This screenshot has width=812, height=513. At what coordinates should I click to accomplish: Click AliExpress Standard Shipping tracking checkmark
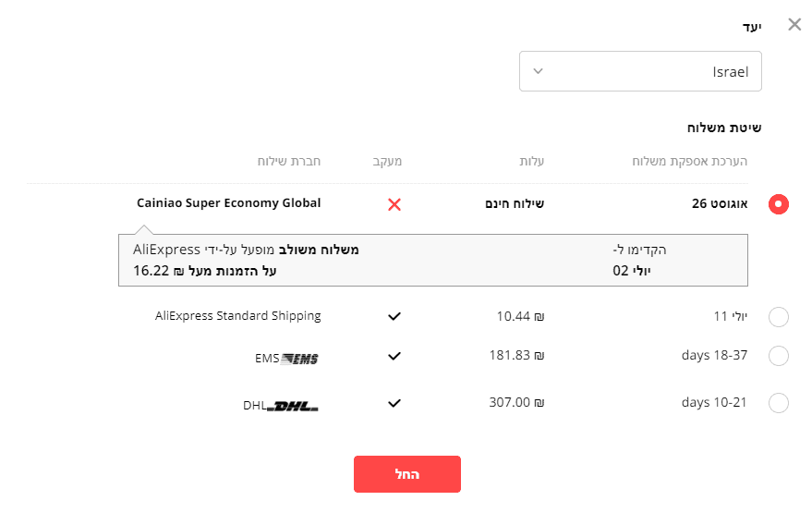(394, 316)
